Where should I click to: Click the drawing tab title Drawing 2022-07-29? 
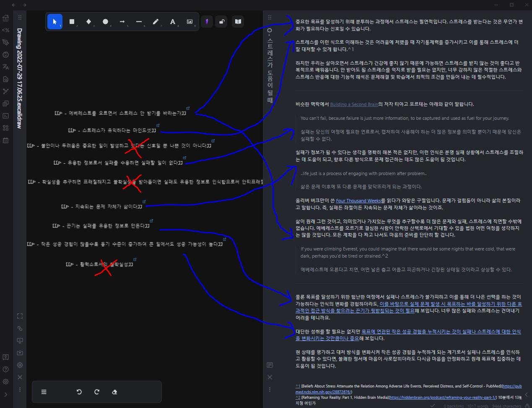tap(20, 78)
